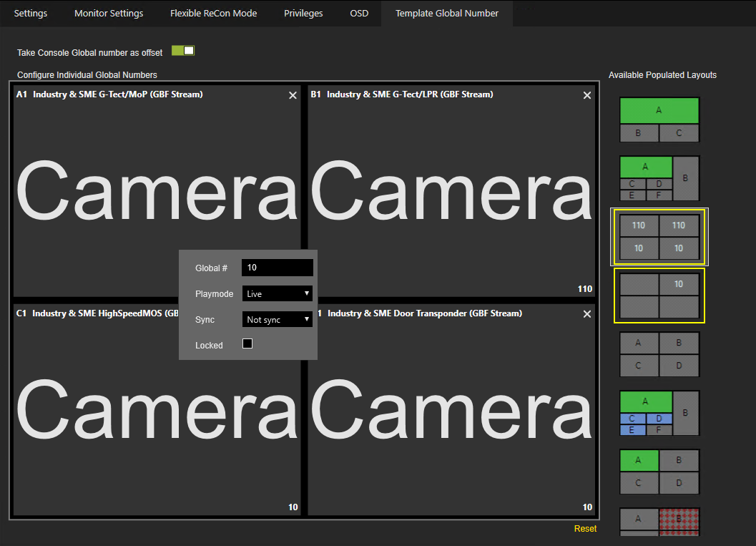This screenshot has height=546, width=756.
Task: Check the Locked checkbox
Action: 247,344
